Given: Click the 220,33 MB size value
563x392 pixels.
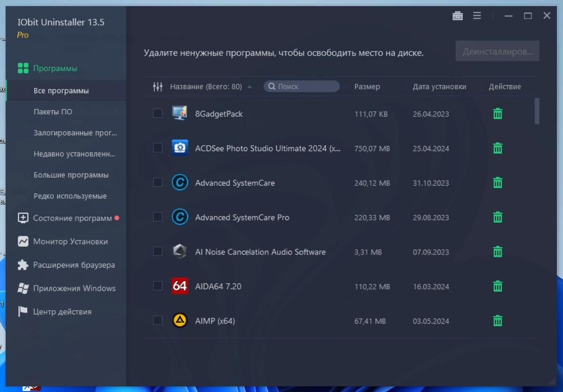Looking at the screenshot, I should (x=372, y=218).
